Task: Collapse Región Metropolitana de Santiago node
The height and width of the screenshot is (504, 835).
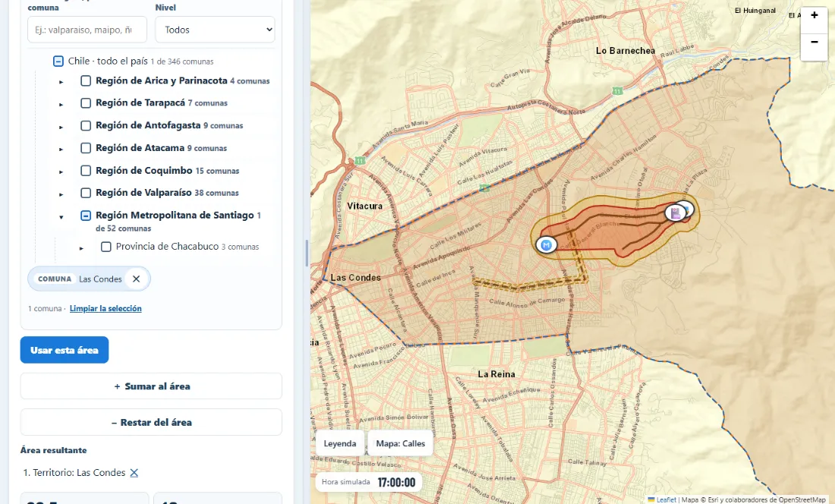Action: (x=61, y=216)
